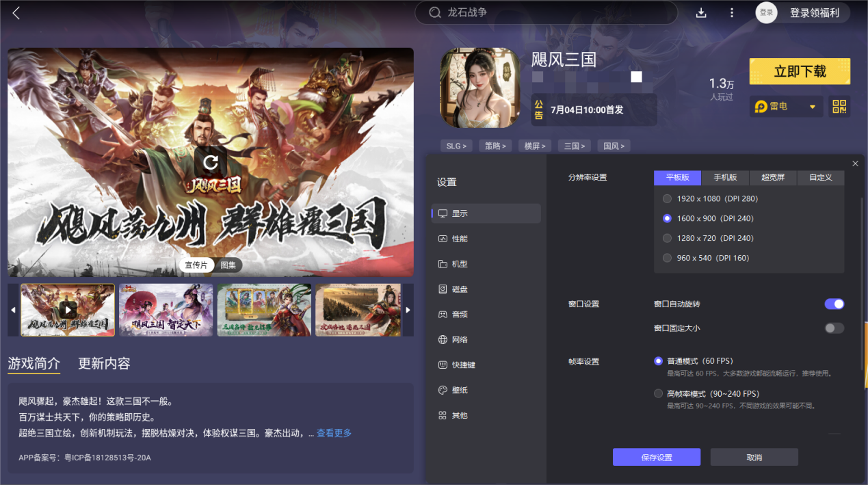
Task: Open the 国风 > tag
Action: 614,146
